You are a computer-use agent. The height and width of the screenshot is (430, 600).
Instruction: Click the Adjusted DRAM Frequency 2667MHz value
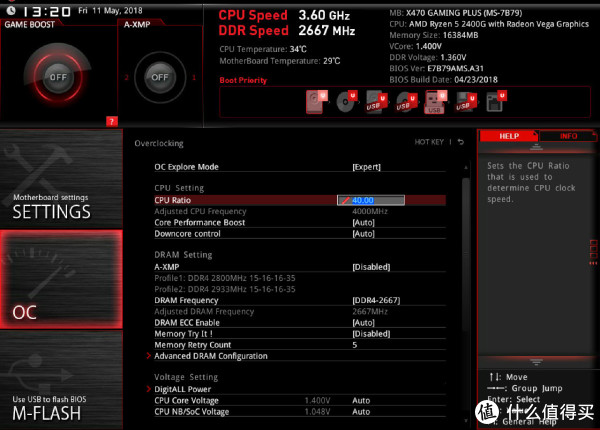click(x=370, y=311)
